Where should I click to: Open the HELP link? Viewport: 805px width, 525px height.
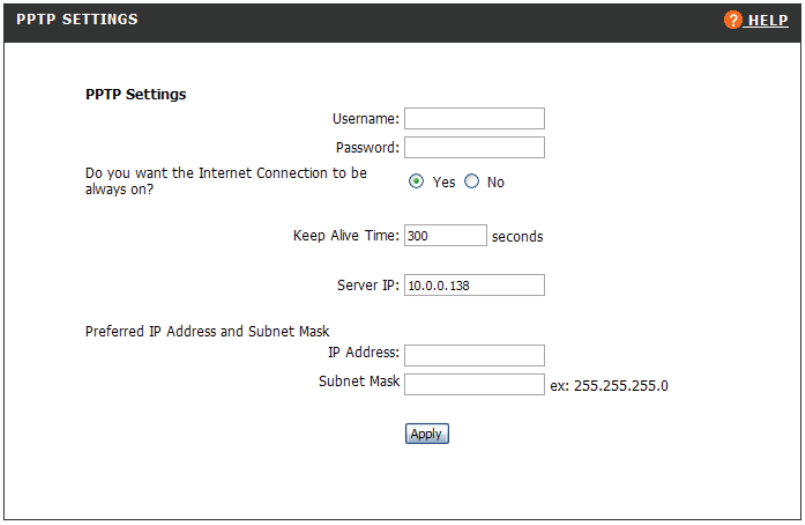(x=766, y=21)
